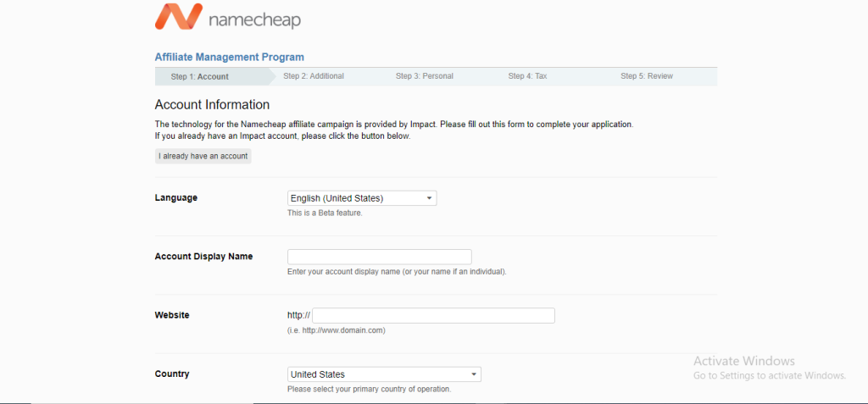Screen dimensions: 868x404
Task: Click the Country field label
Action: click(x=172, y=374)
